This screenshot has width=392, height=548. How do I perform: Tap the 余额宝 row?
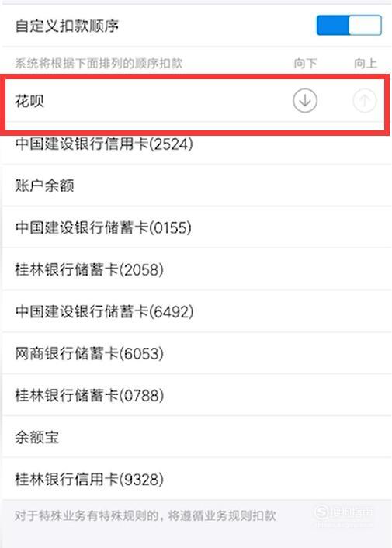pyautogui.click(x=196, y=437)
